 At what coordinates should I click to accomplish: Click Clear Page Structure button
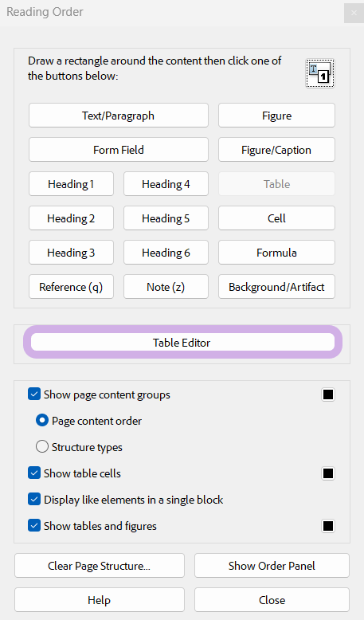pos(100,566)
